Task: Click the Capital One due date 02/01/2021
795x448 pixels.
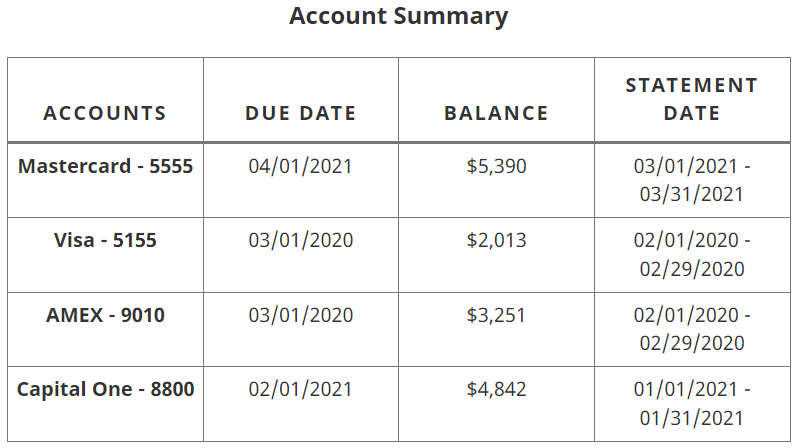Action: click(301, 389)
